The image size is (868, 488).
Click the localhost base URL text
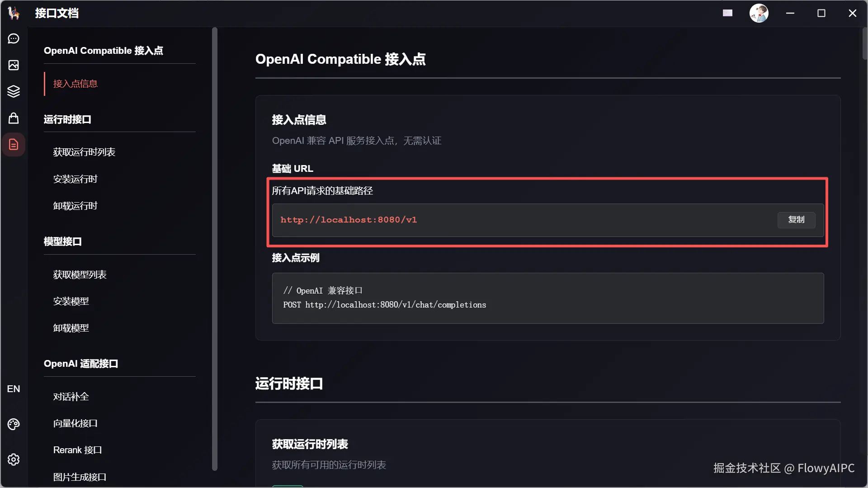tap(349, 220)
